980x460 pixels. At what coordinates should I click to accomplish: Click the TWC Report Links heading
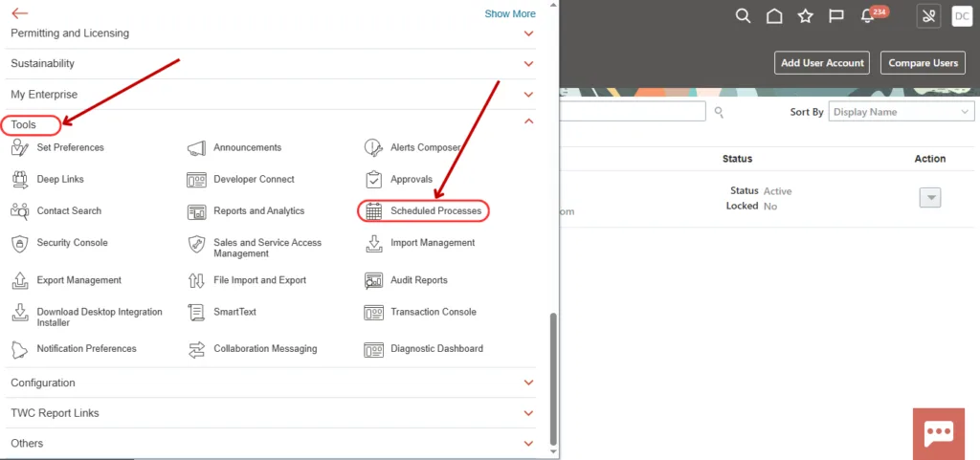55,413
